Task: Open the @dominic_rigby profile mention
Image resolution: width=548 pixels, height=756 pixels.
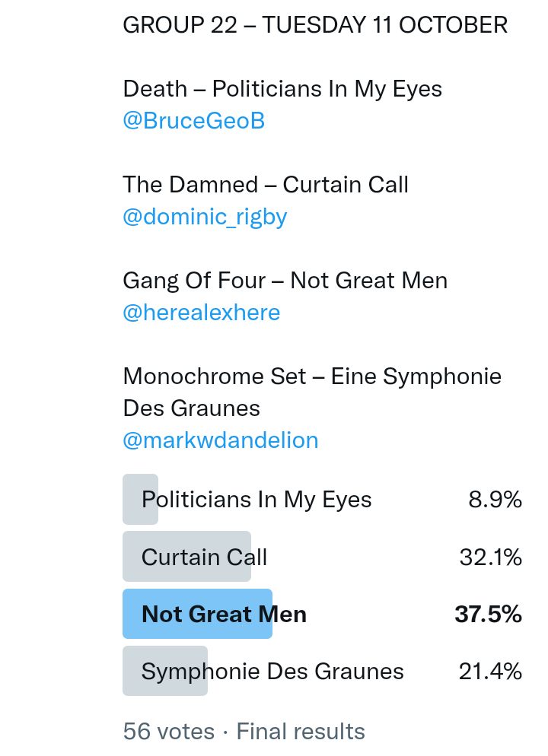Action: pos(205,217)
